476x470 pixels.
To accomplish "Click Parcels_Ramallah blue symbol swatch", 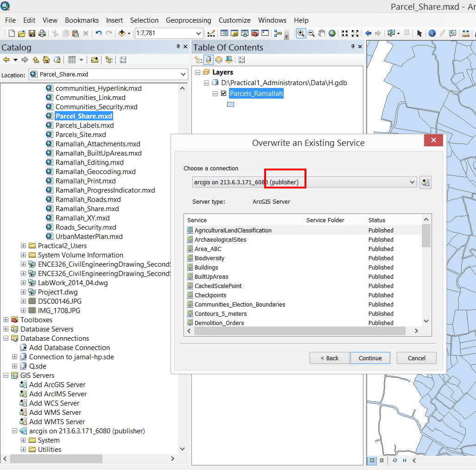I will point(231,104).
